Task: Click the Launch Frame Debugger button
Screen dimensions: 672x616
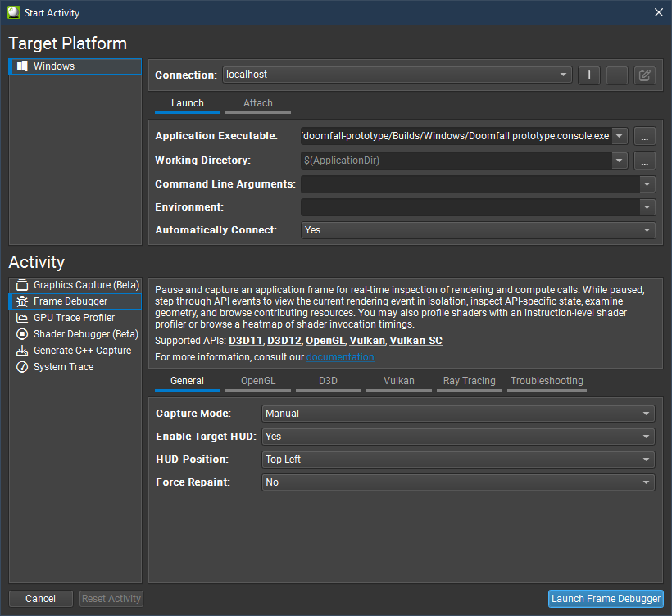Action: click(x=606, y=599)
